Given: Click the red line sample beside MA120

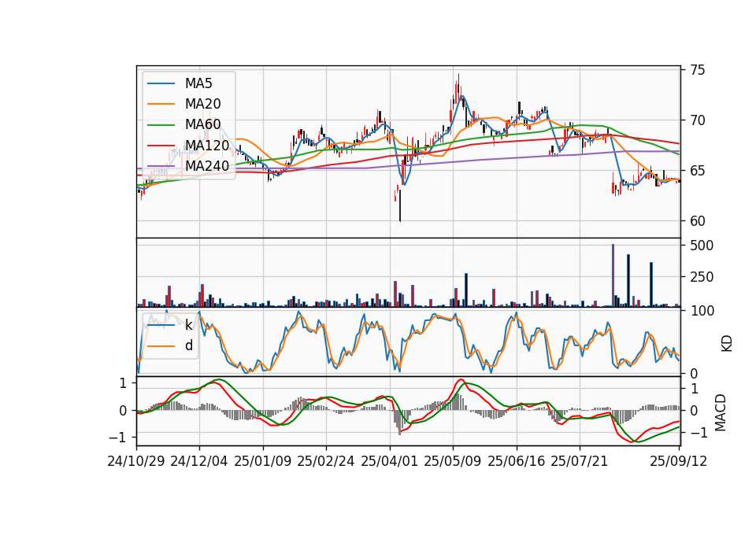Looking at the screenshot, I should [x=161, y=146].
